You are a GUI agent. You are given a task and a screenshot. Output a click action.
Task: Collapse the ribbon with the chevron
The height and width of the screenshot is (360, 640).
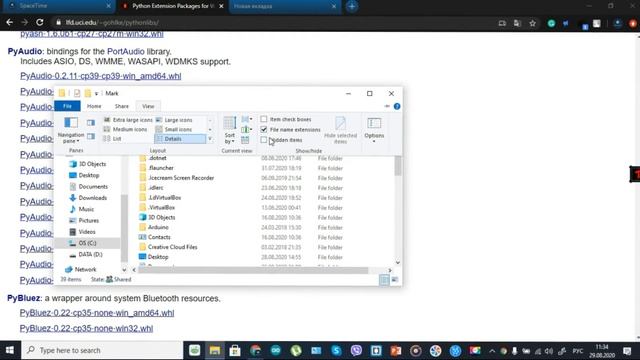point(387,106)
